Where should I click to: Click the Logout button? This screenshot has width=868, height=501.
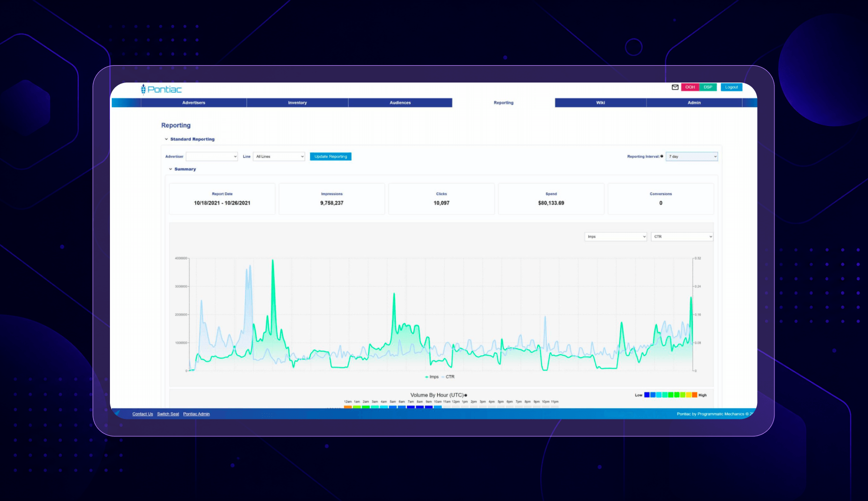pos(732,87)
